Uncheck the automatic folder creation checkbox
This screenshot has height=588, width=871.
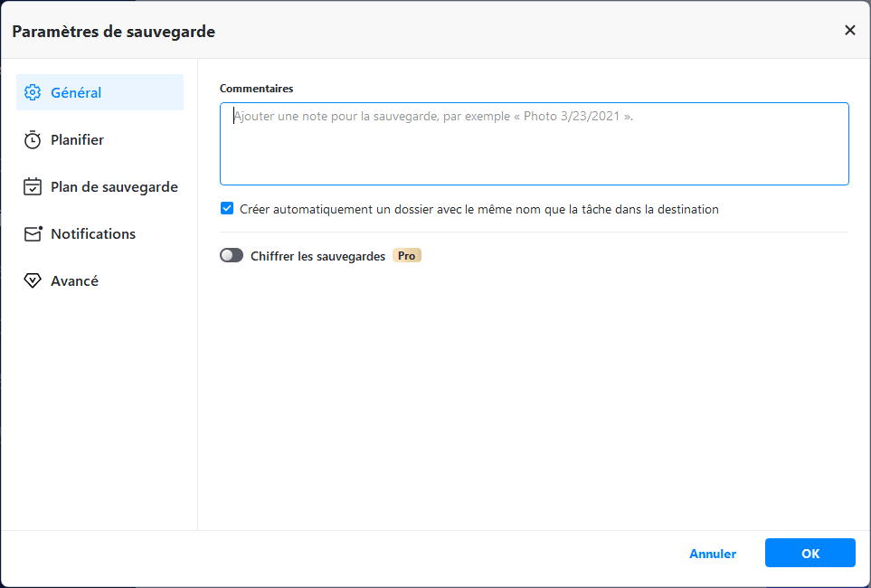pos(227,209)
